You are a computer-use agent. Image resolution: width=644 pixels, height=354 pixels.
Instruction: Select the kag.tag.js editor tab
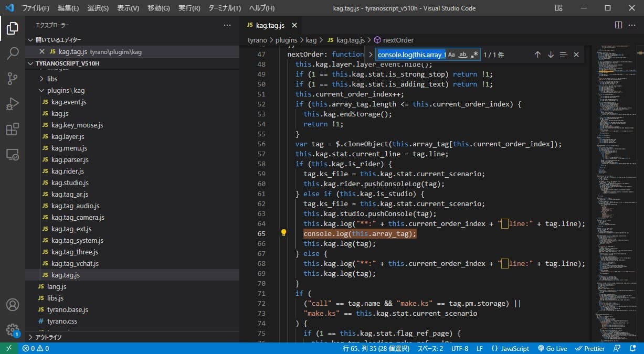[x=270, y=25]
